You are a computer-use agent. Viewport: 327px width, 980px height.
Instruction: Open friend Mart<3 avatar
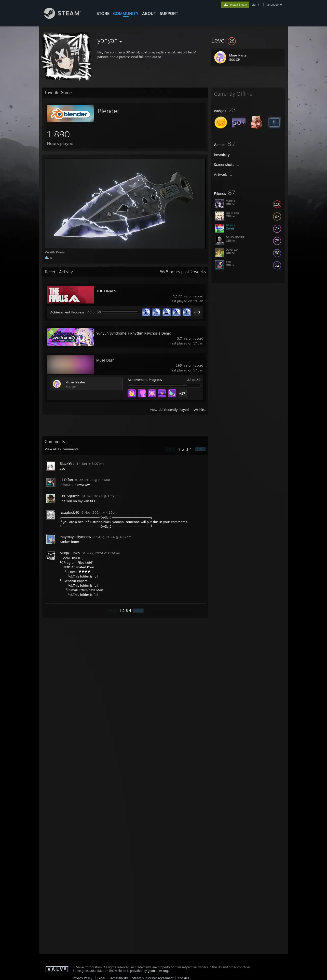click(x=219, y=204)
